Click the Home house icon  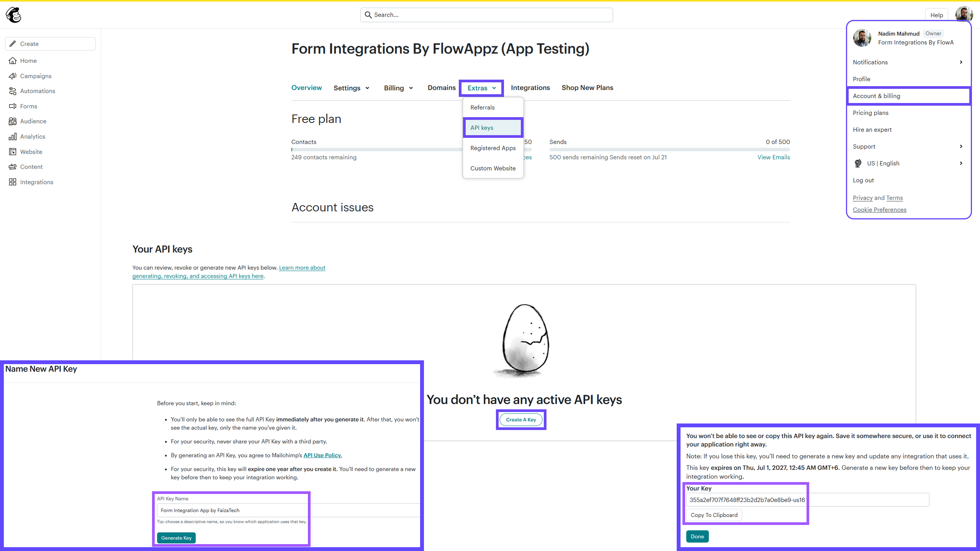[x=13, y=60]
